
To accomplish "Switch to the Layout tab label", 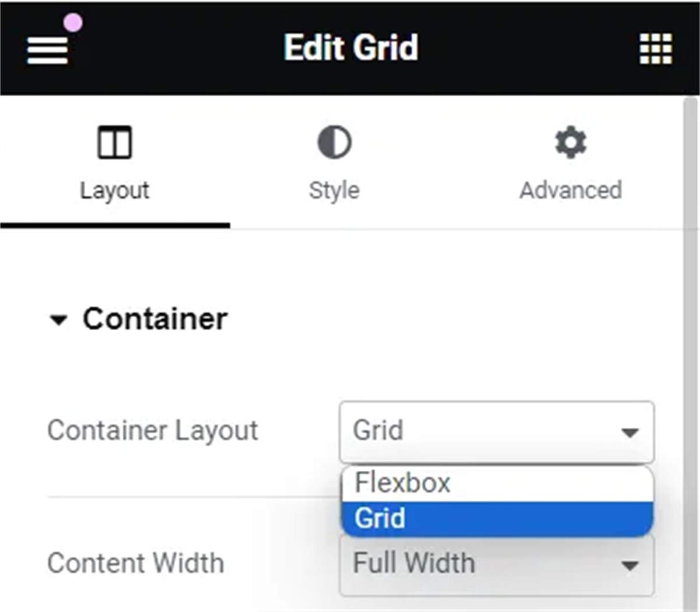I will tap(115, 190).
